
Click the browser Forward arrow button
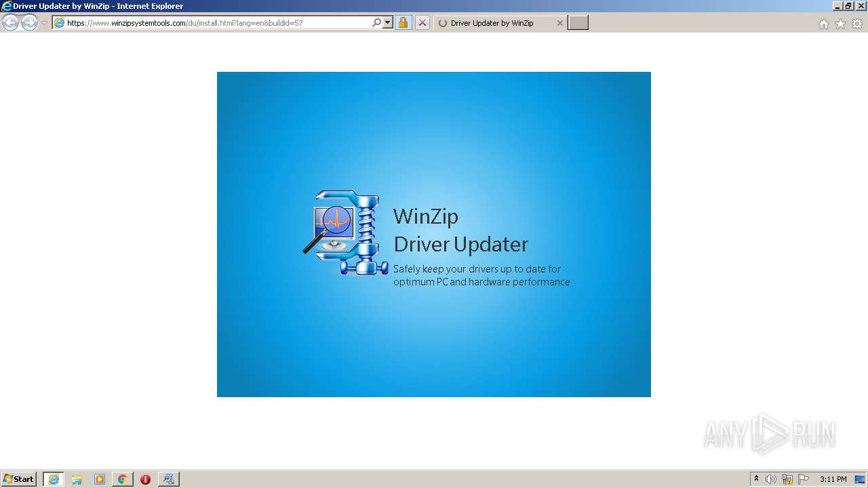(29, 23)
